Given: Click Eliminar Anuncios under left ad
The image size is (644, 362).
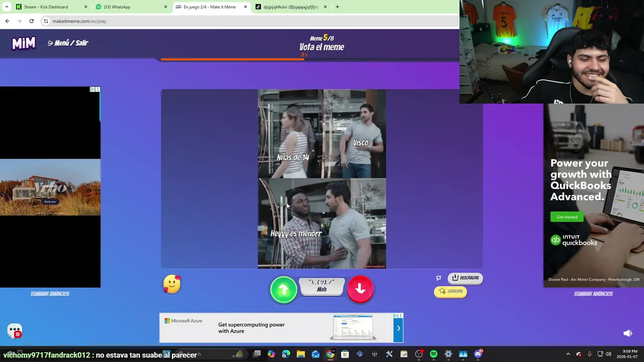Looking at the screenshot, I should (50, 294).
